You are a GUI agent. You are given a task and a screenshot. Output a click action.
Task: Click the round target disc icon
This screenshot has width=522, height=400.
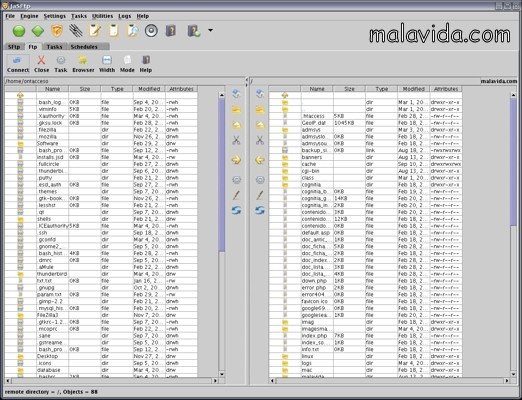pos(151,31)
